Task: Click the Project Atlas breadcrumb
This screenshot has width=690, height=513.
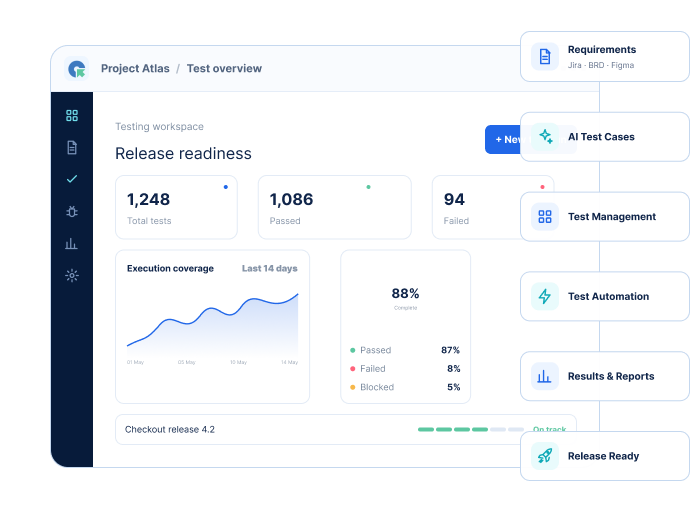Action: coord(135,69)
